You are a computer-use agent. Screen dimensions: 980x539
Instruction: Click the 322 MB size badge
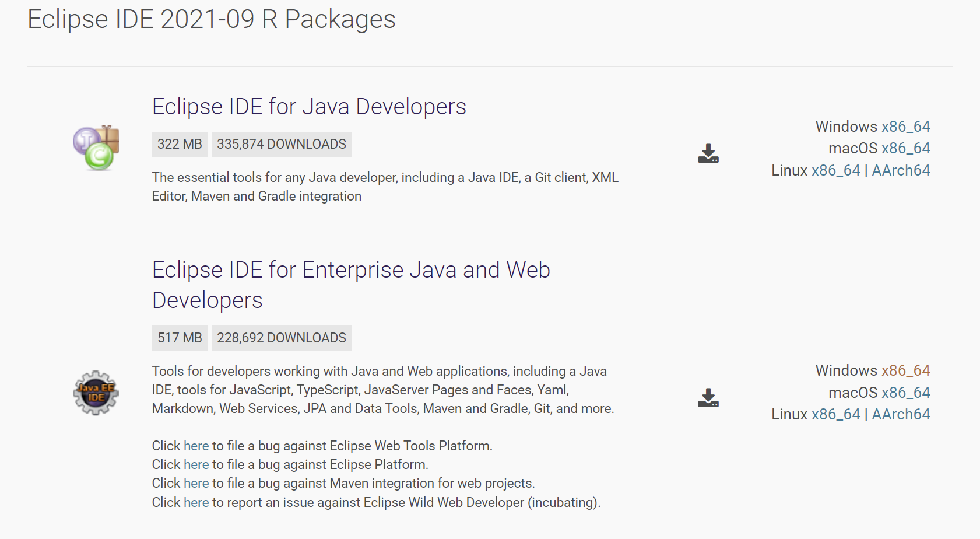pyautogui.click(x=180, y=144)
